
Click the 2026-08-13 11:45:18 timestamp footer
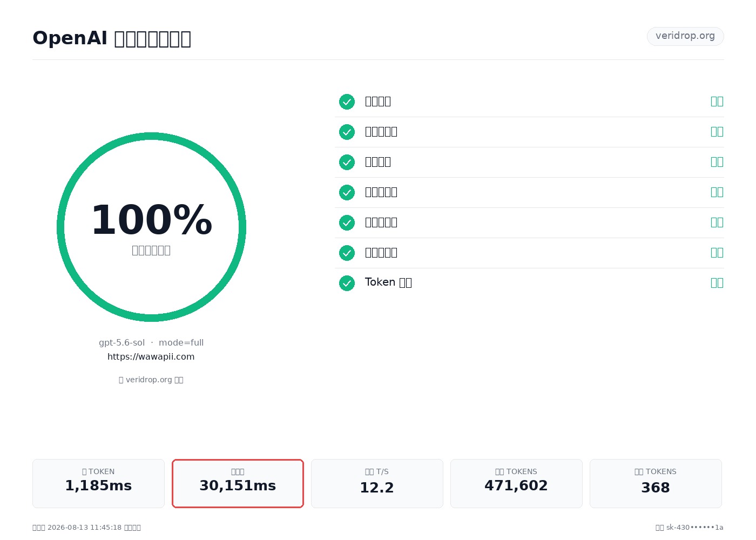pyautogui.click(x=86, y=528)
